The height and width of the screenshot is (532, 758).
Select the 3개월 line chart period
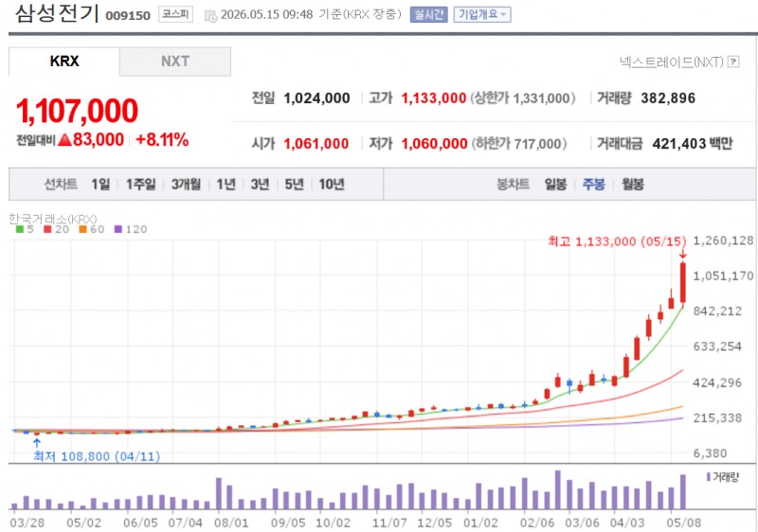pos(186,184)
